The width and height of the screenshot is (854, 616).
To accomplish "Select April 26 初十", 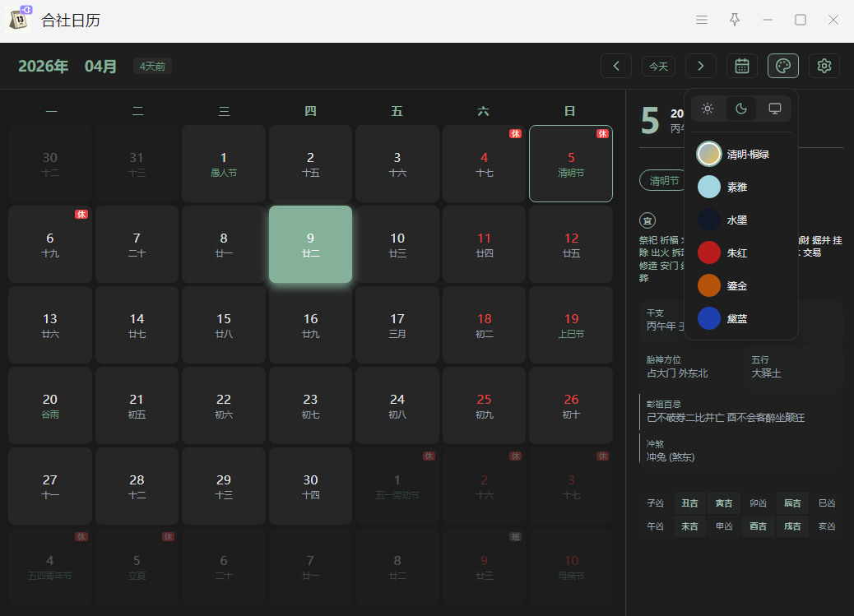I will (x=571, y=405).
